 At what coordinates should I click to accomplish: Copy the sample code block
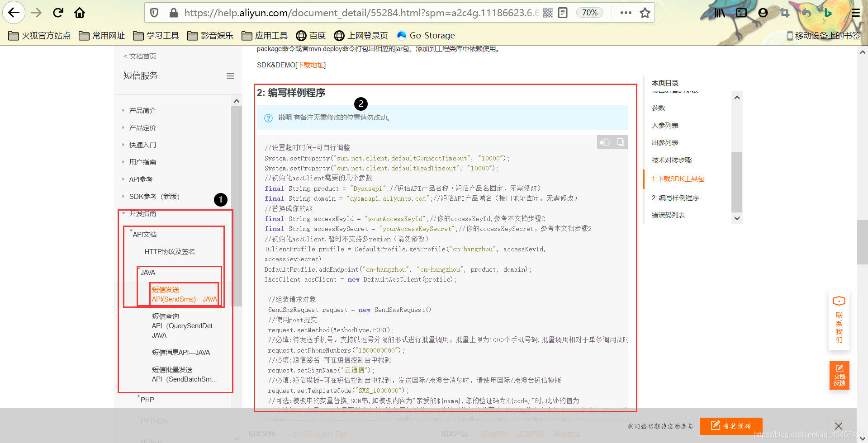(620, 142)
